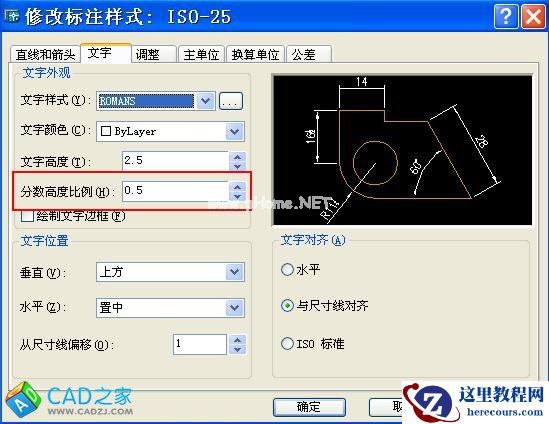Open text style browse button with ellipsis
This screenshot has width=549, height=424.
[231, 102]
